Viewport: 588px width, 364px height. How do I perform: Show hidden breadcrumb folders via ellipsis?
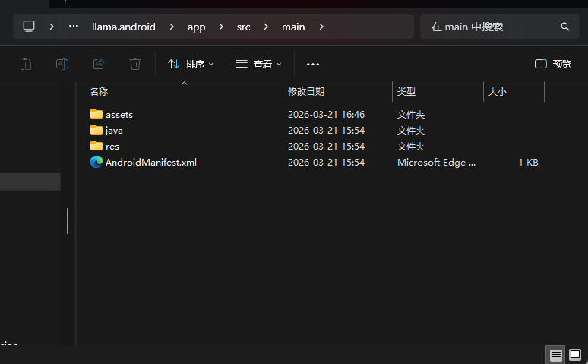pos(74,27)
